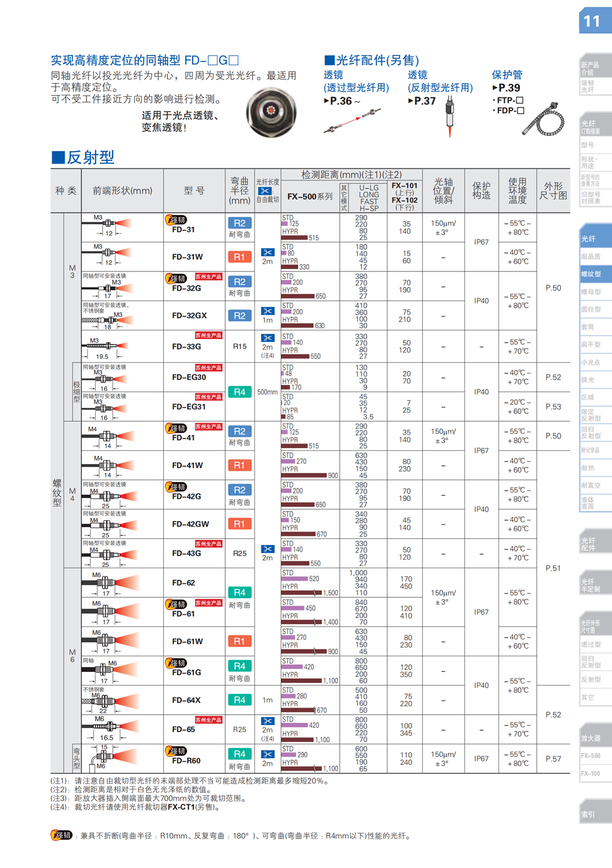Click the blue R2 badge in FD-32GX row
Screen dimensions: 612x868
[x=240, y=315]
